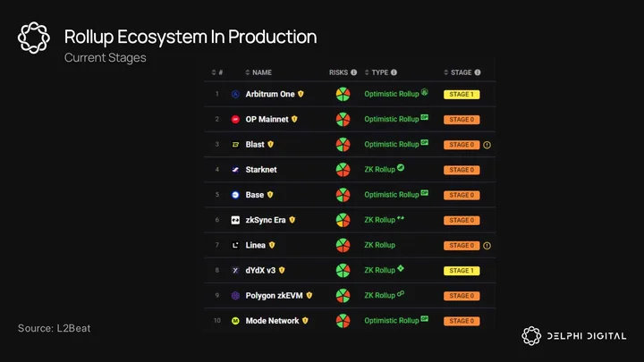Sort the table by NAME column

pos(258,72)
